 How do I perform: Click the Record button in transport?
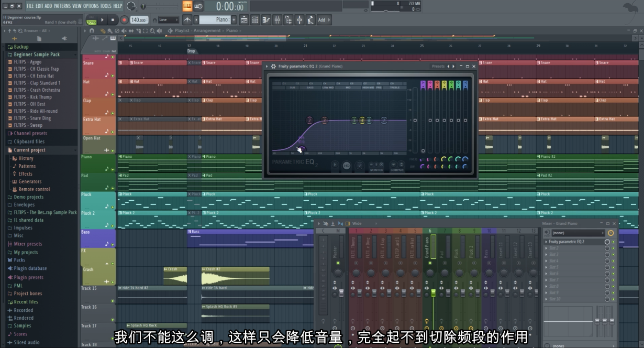coord(124,20)
